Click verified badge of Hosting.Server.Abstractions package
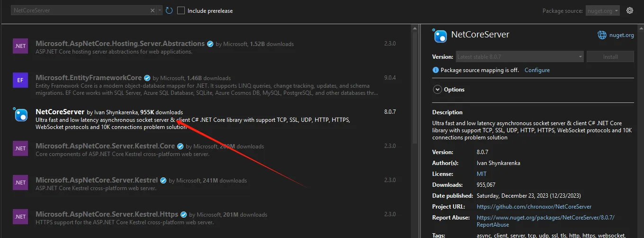Viewport: 644px width, 238px height. point(210,44)
